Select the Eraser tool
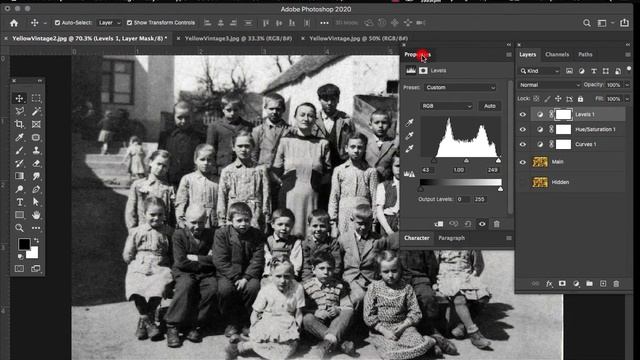 (x=36, y=163)
